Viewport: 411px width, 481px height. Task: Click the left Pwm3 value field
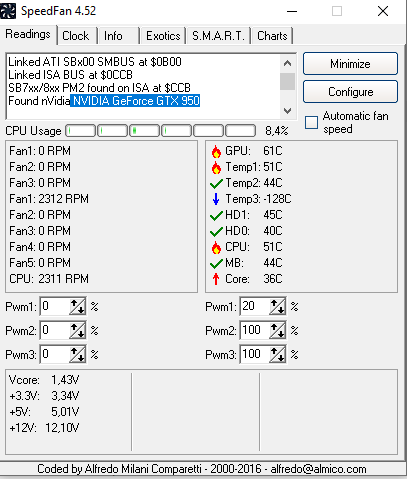point(55,354)
